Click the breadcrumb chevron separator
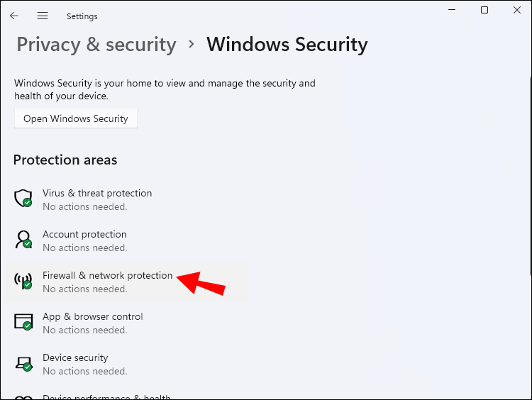The height and width of the screenshot is (400, 532). point(192,45)
